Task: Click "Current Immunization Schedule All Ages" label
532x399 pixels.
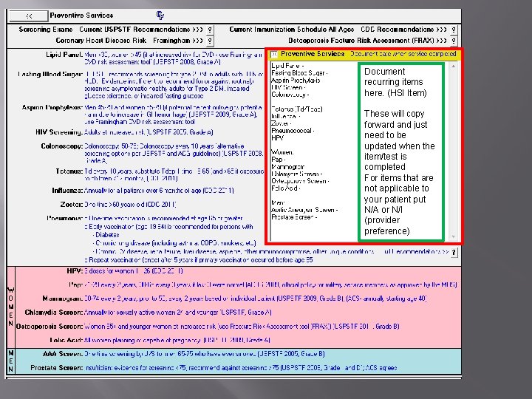Action: 292,30
